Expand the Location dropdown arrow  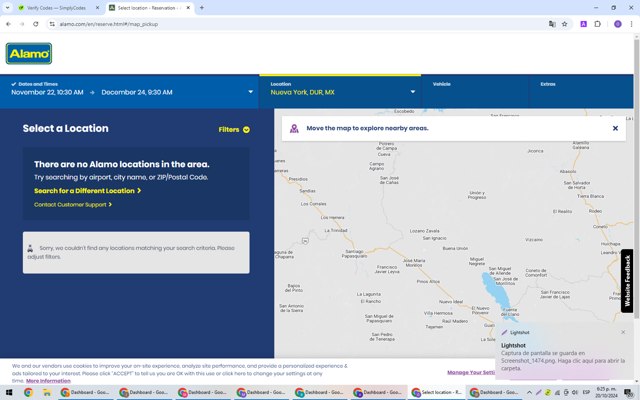(413, 92)
